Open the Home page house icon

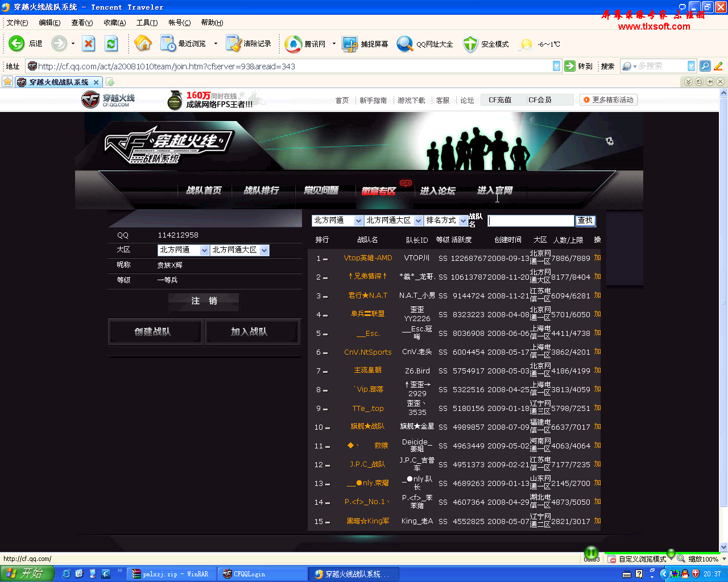(x=143, y=43)
